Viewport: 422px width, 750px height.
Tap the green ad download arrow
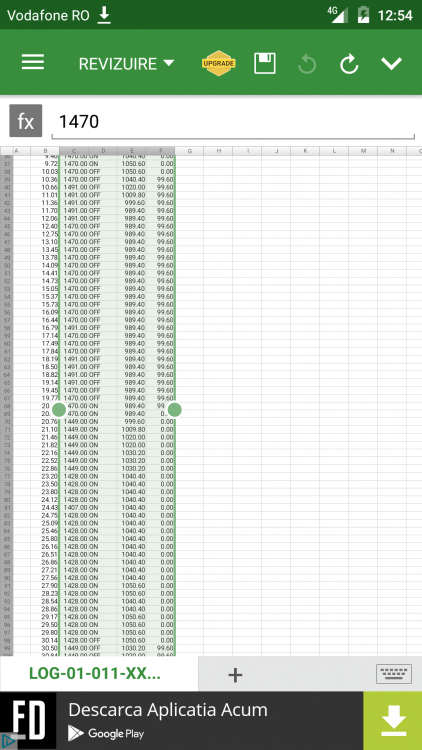click(393, 720)
